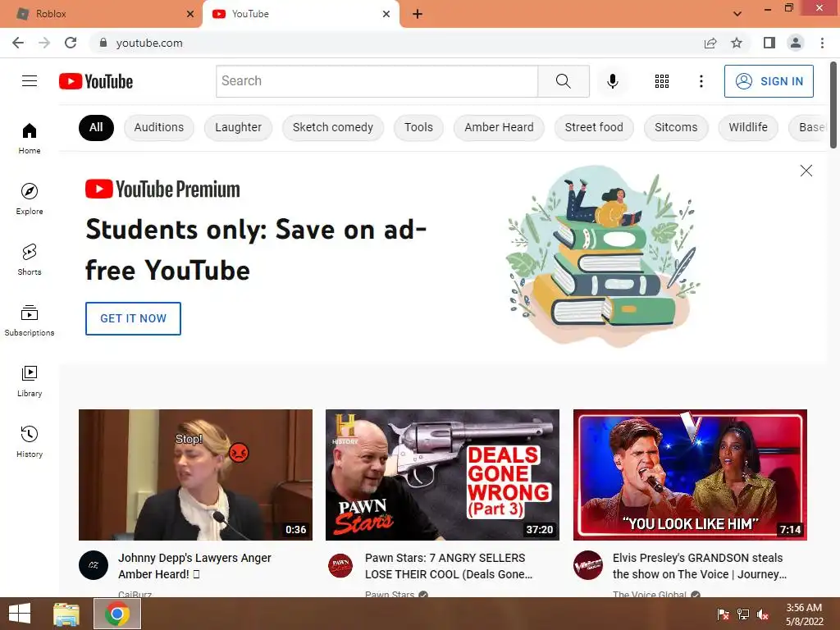Go to Home in sidebar
840x630 pixels.
[x=30, y=139]
